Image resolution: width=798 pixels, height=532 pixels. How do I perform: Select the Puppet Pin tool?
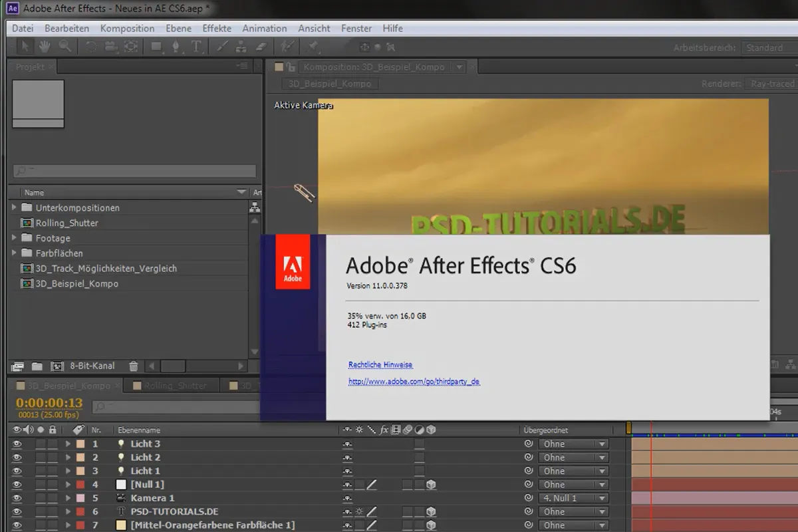point(313,47)
